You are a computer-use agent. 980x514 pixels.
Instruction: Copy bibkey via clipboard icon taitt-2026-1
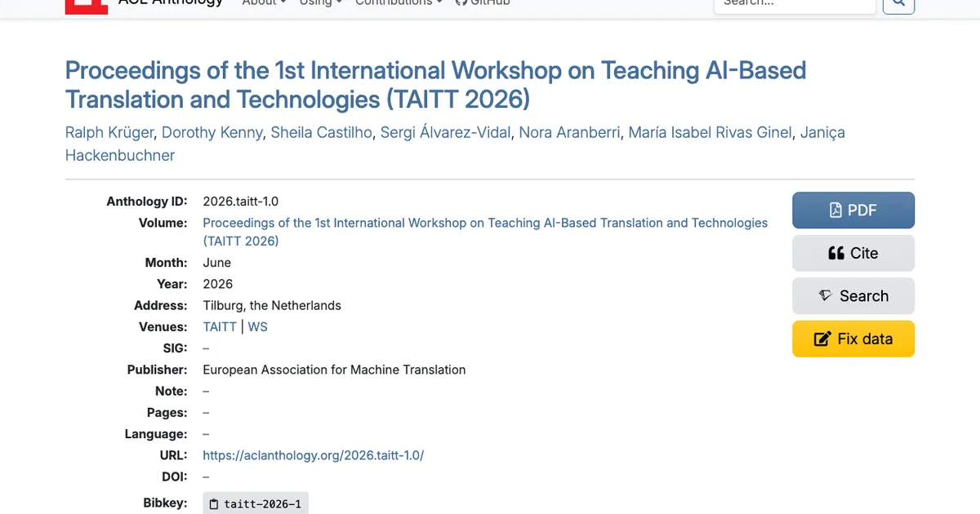256,504
